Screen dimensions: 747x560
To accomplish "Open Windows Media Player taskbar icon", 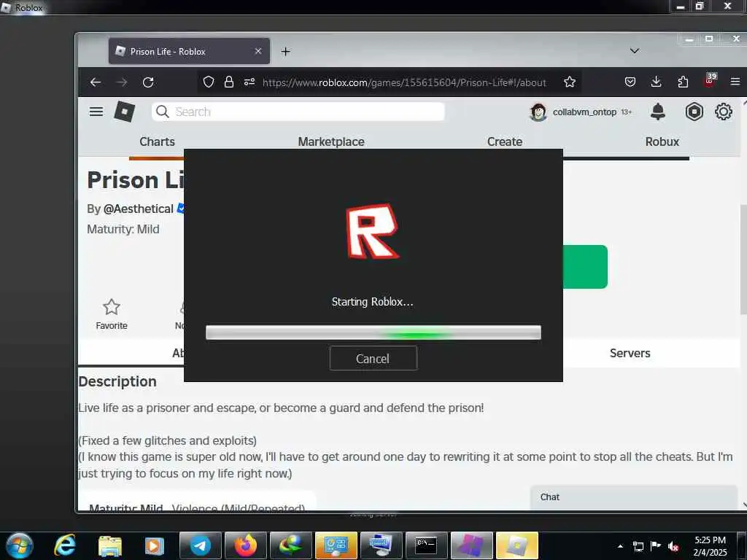I will coord(155,545).
